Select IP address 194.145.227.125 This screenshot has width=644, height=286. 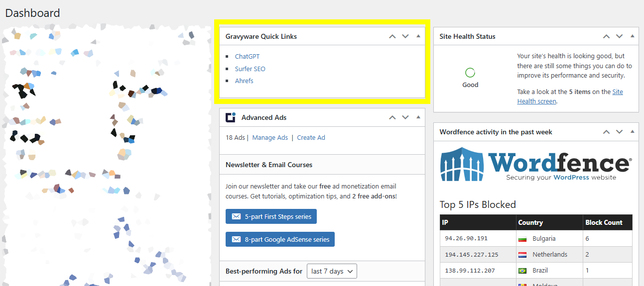[472, 255]
